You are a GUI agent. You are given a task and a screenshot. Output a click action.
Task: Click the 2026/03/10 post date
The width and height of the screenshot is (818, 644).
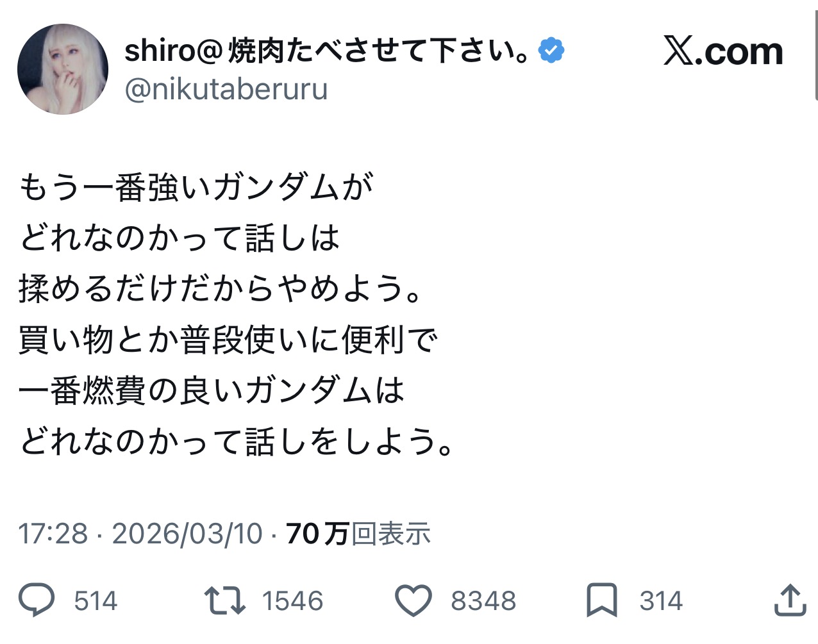187,533
